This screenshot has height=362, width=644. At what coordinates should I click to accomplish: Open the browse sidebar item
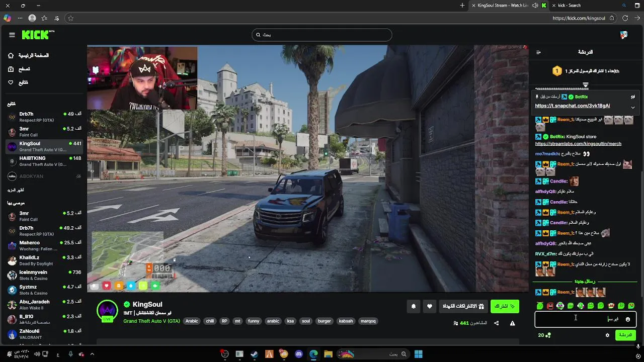pos(20,69)
